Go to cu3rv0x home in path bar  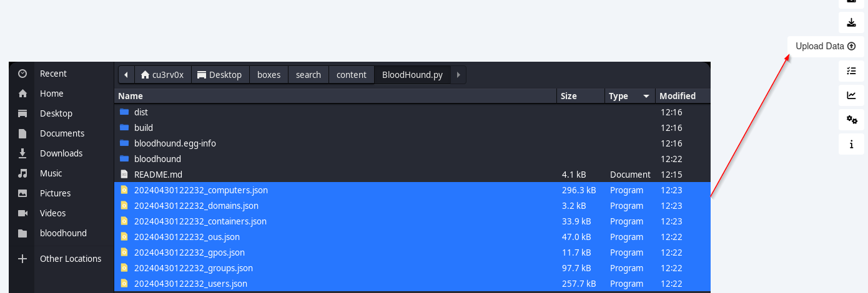pos(162,75)
